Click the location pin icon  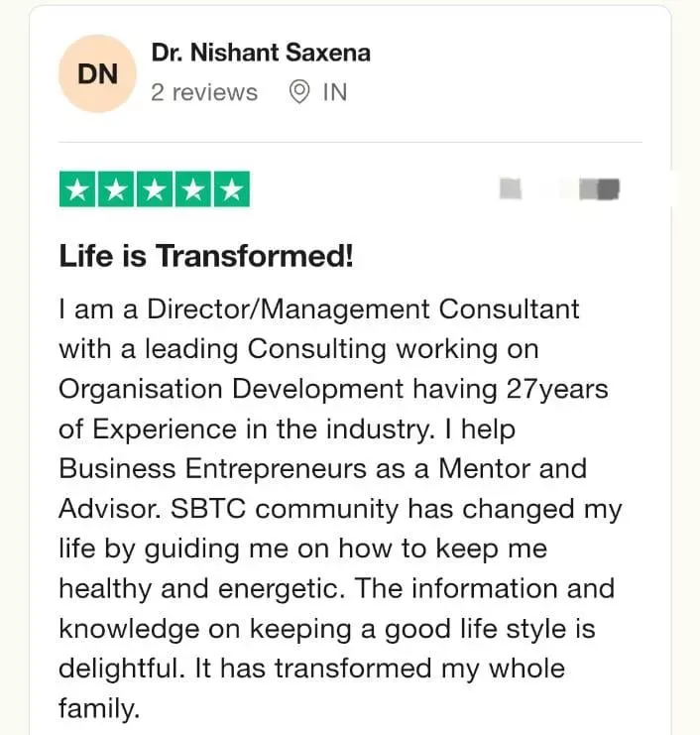(298, 92)
